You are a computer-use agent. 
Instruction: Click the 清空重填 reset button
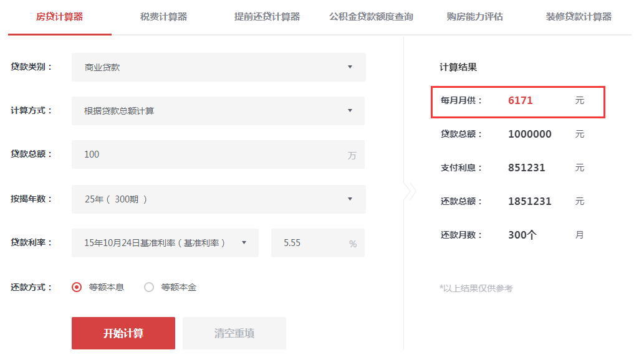234,333
